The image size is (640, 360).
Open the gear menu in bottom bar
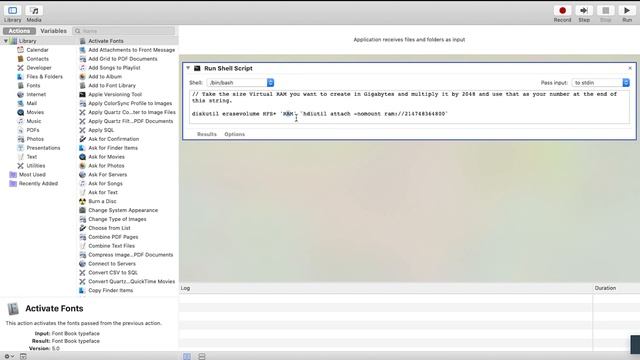[9, 356]
